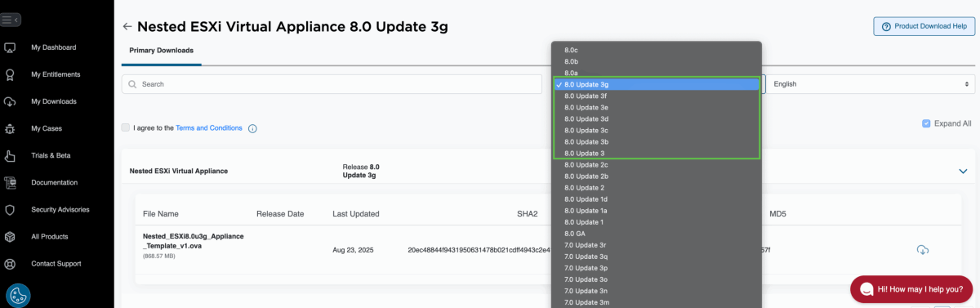This screenshot has height=308, width=980.
Task: Click the Aug 23, 2025 date cell
Action: pos(353,249)
